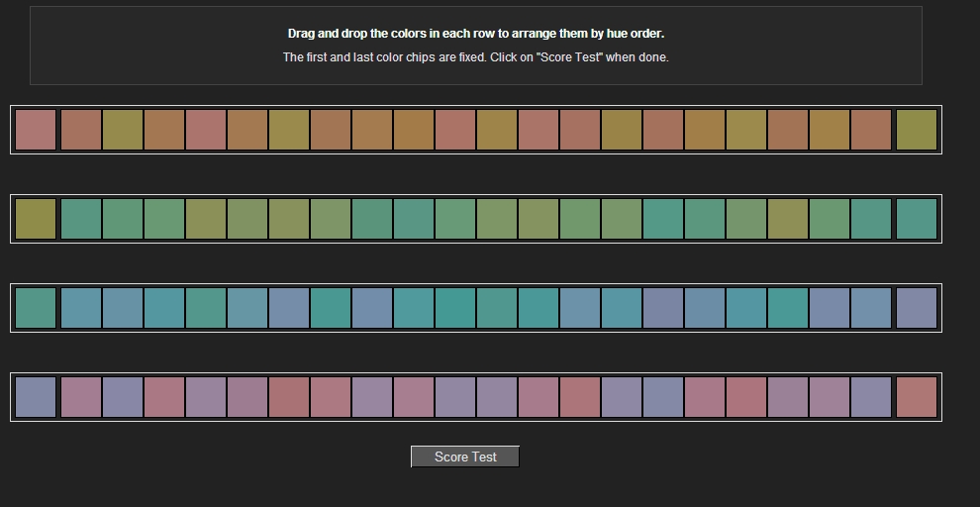The height and width of the screenshot is (507, 980).
Task: Click the fixed teal chip ending the second row
Action: pos(916,219)
